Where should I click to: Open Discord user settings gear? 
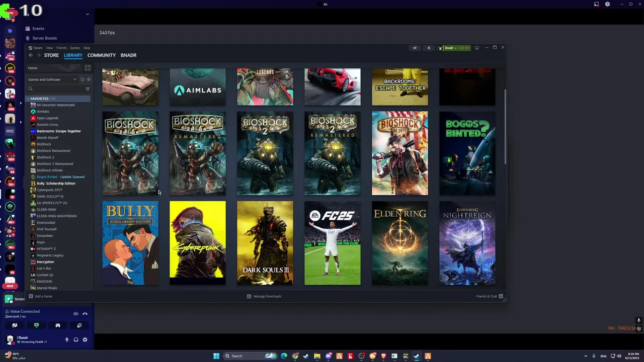coord(85,340)
